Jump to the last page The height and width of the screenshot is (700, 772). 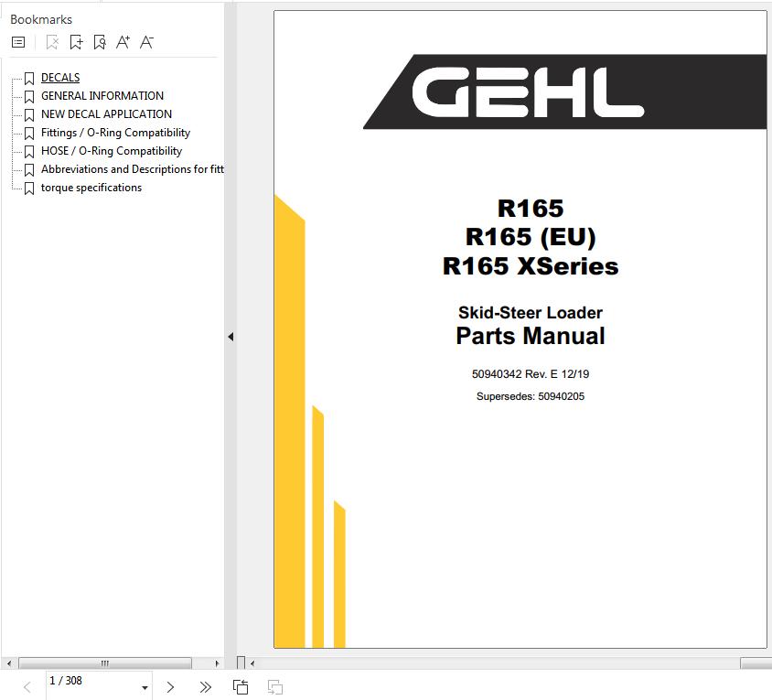tap(205, 687)
